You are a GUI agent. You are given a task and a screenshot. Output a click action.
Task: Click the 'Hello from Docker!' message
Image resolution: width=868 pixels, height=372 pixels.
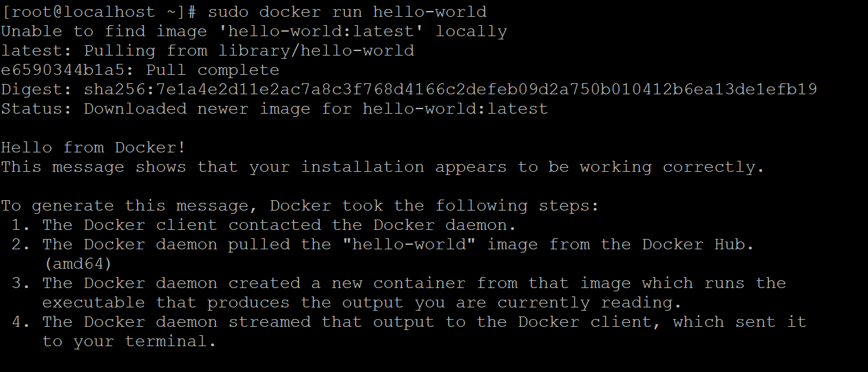tap(93, 148)
